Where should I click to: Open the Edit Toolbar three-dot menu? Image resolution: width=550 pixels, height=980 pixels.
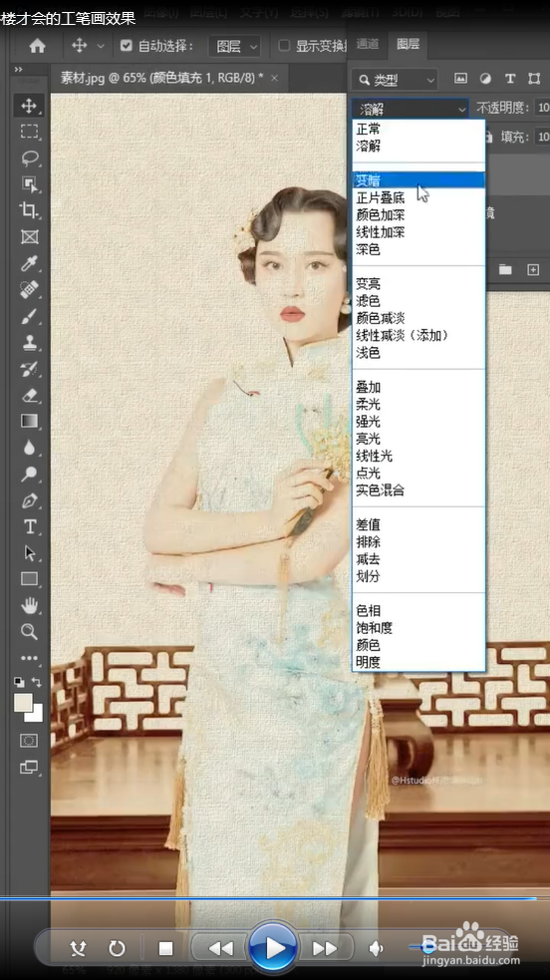pyautogui.click(x=29, y=658)
